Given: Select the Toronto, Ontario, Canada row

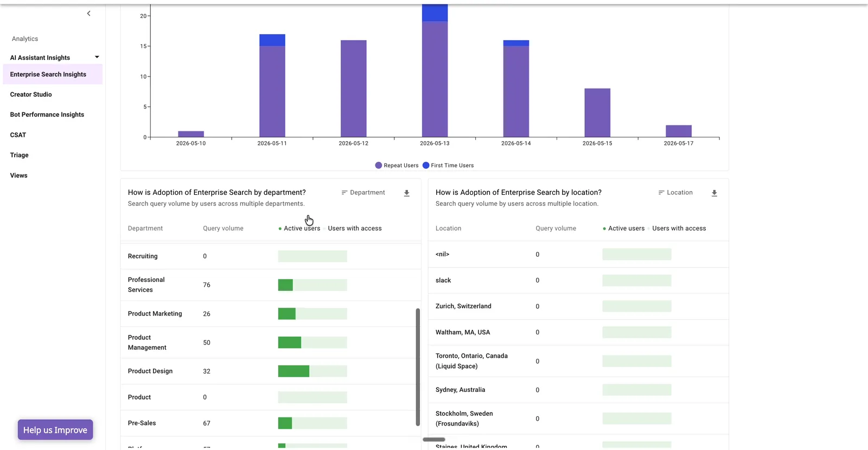Looking at the screenshot, I should 578,361.
